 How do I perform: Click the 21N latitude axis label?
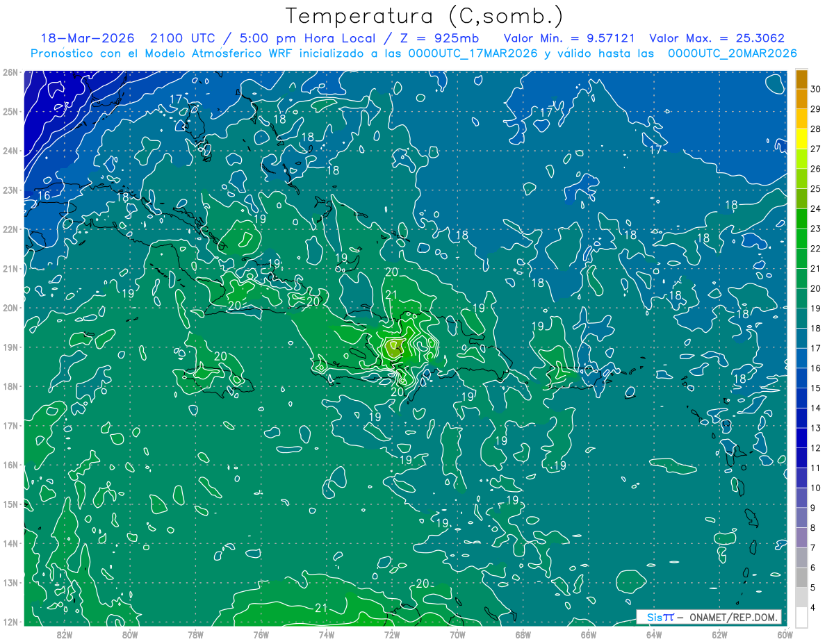tap(10, 268)
